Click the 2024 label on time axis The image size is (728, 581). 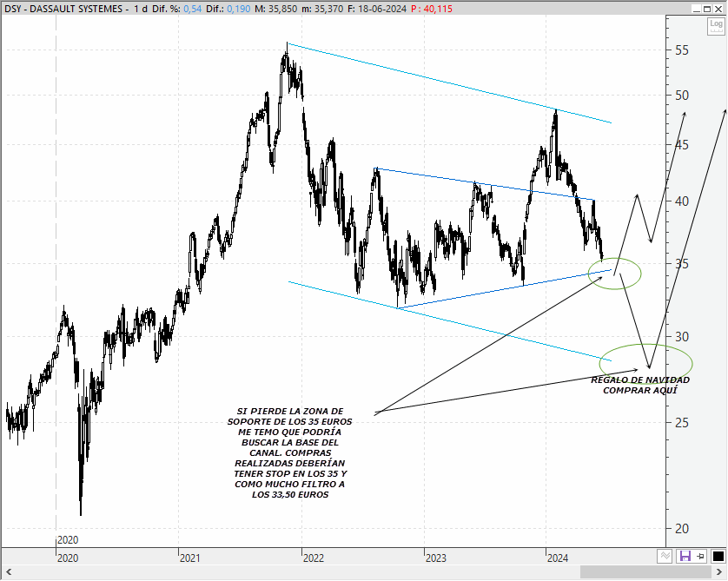(557, 558)
